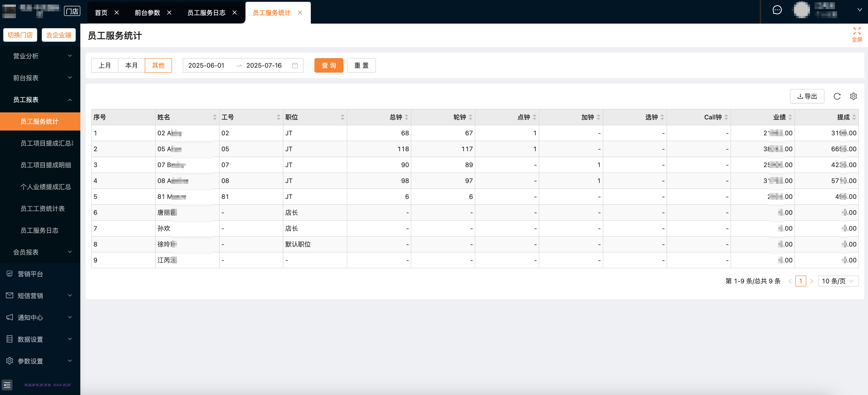868x395 pixels.
Task: Select the 本月 period option
Action: pos(131,65)
